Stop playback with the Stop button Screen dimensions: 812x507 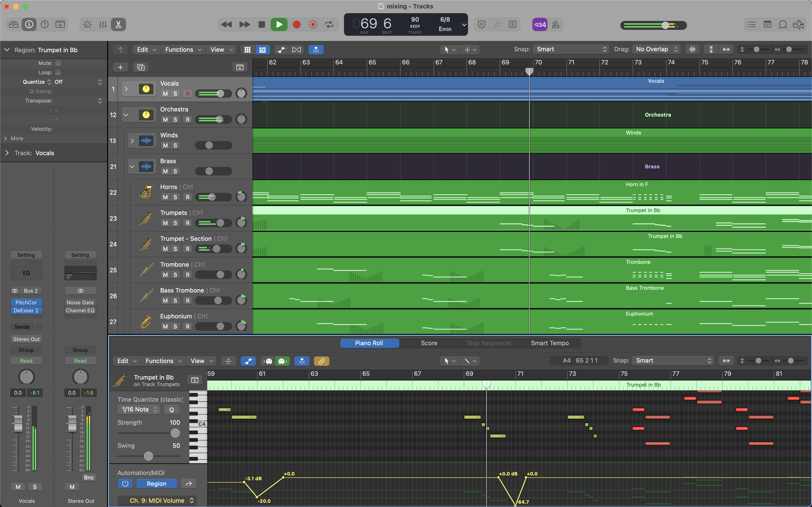tap(262, 24)
